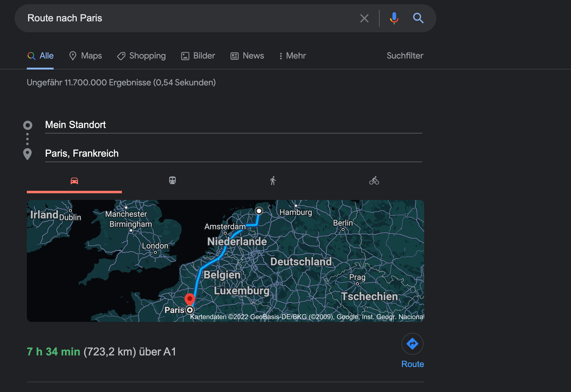Edit the Paris, Frankreich destination field
Screen dimensions: 571x392
pos(233,153)
